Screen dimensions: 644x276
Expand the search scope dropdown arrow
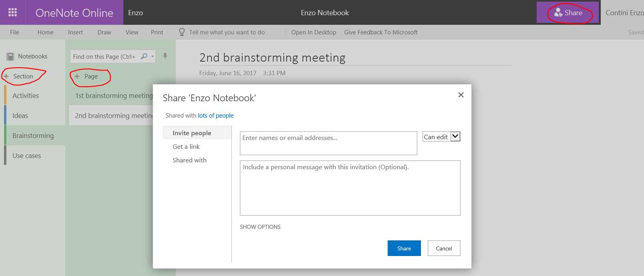pyautogui.click(x=153, y=56)
